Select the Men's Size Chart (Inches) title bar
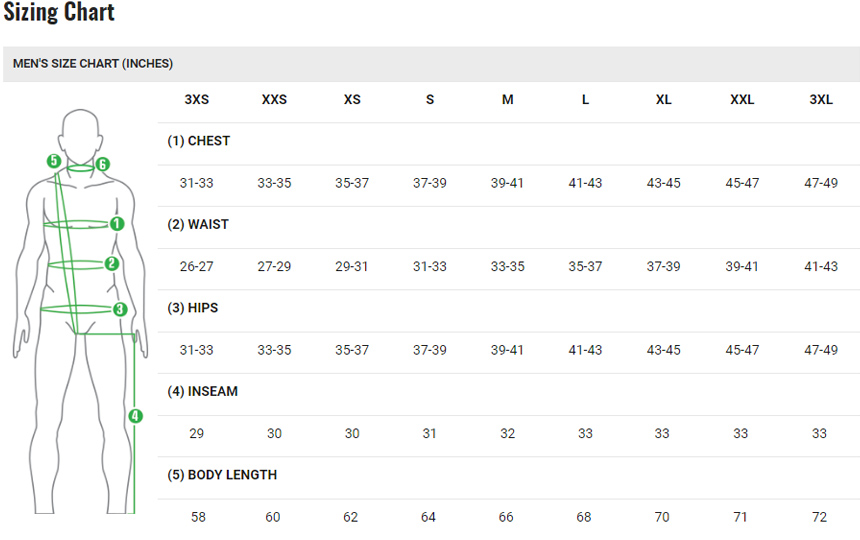The image size is (860, 540). 93,63
